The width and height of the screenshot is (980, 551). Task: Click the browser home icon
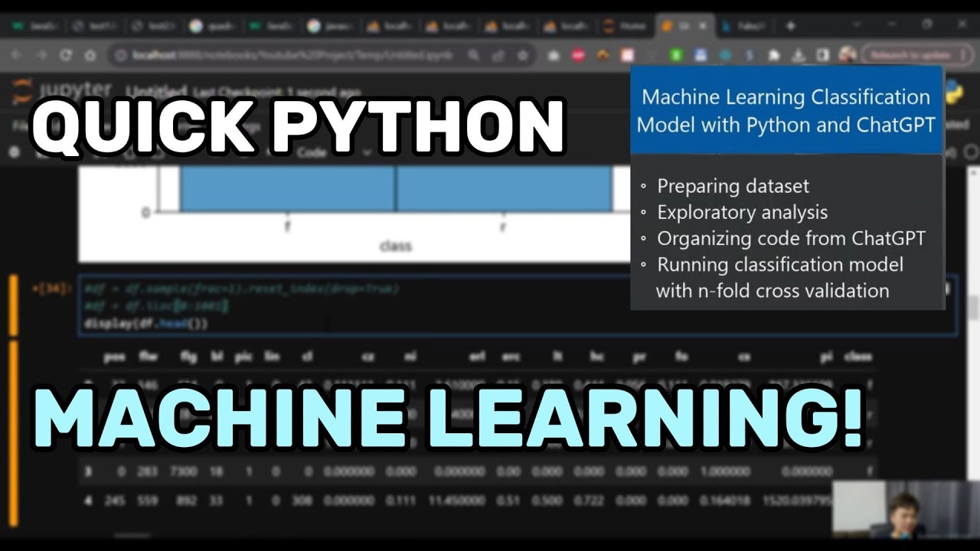click(90, 55)
